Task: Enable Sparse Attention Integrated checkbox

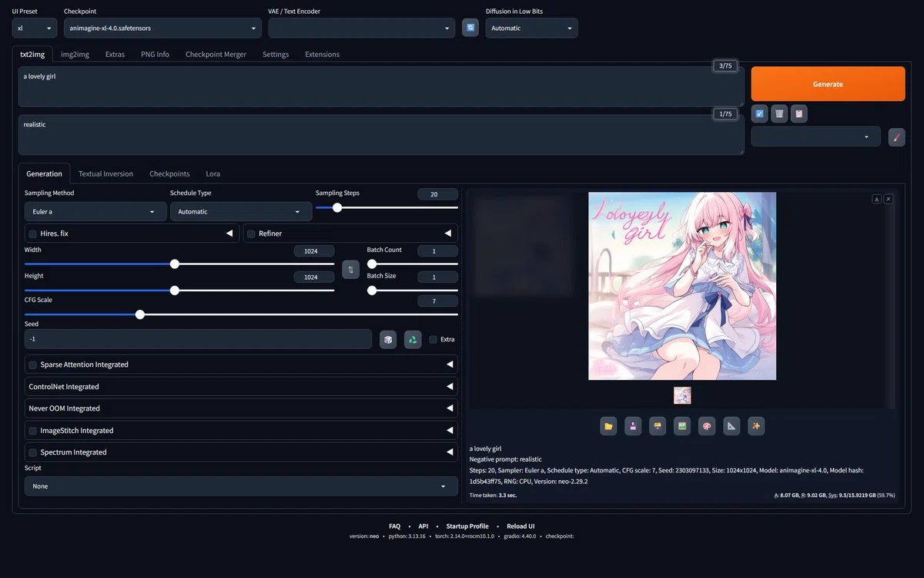Action: (x=32, y=365)
